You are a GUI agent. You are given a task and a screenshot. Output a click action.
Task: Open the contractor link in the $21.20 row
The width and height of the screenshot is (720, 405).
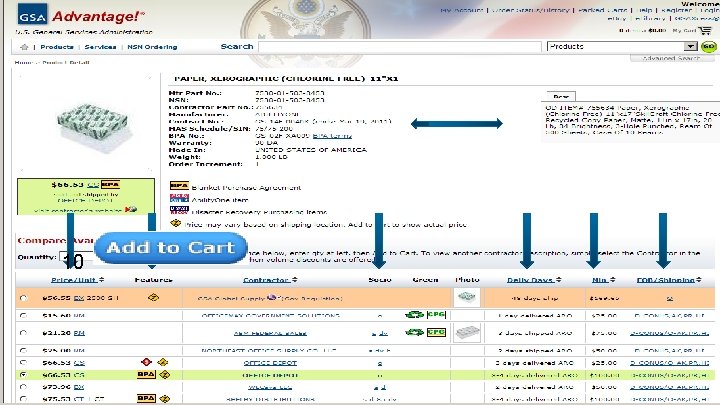(270, 333)
